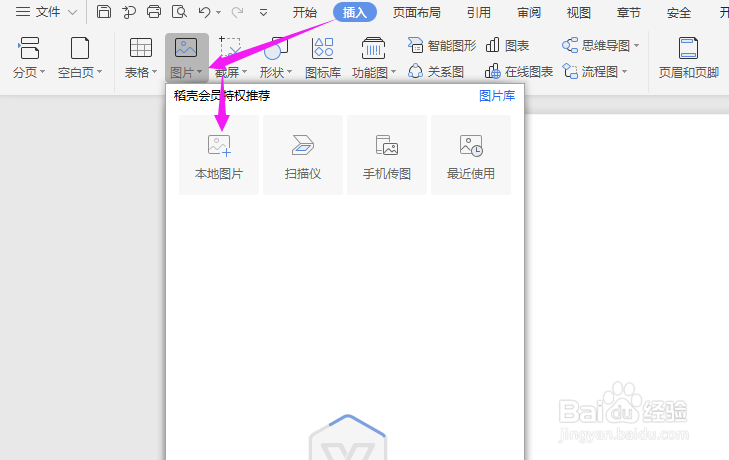This screenshot has height=460, width=729.
Task: Expand the 文件 dropdown chevron
Action: (73, 13)
